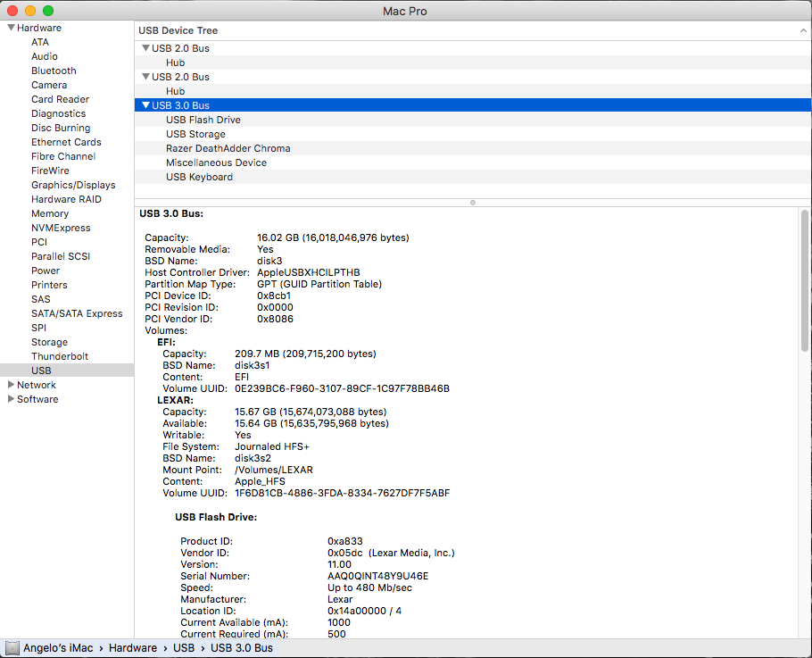
Task: Collapse the USB 3.0 Bus tree node
Action: (x=145, y=105)
